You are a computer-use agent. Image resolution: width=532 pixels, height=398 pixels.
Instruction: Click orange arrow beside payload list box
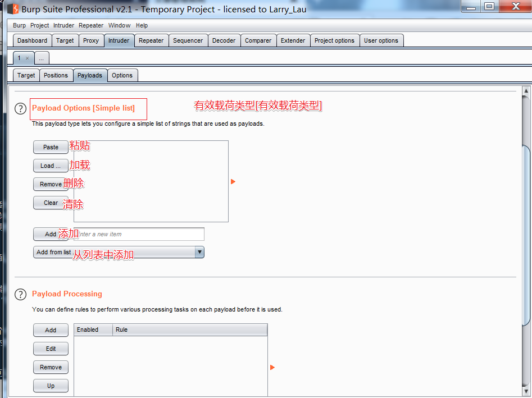[x=233, y=182]
